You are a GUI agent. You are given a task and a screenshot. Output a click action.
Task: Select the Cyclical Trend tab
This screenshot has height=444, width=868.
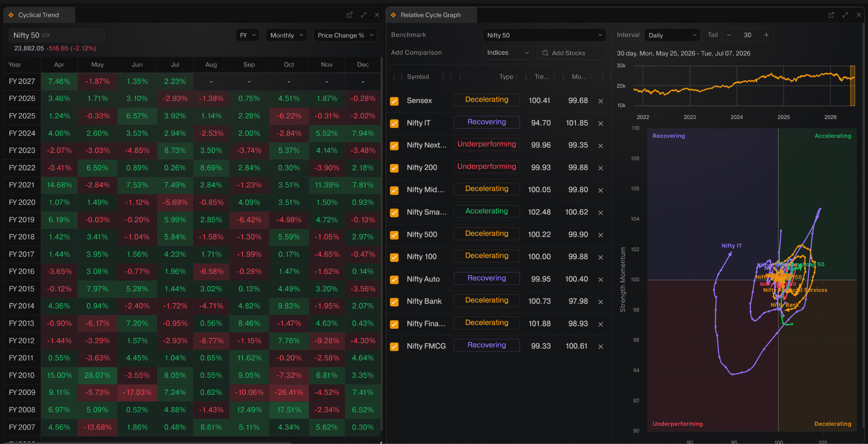39,15
